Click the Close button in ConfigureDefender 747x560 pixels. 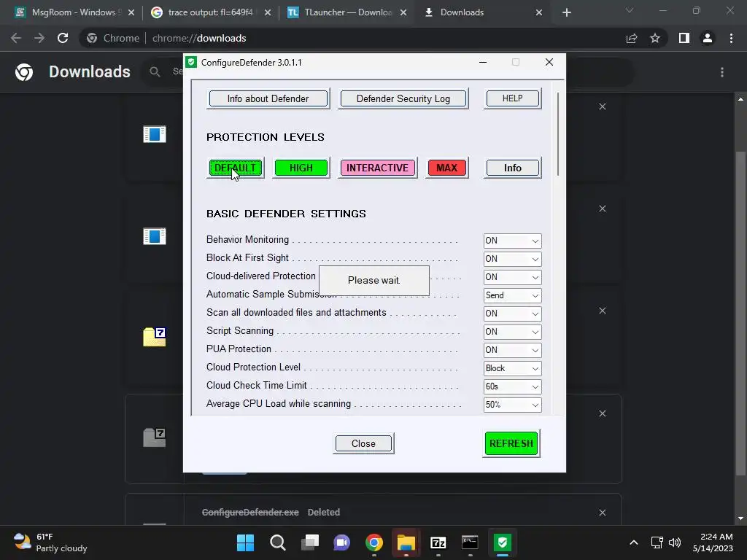pos(363,443)
